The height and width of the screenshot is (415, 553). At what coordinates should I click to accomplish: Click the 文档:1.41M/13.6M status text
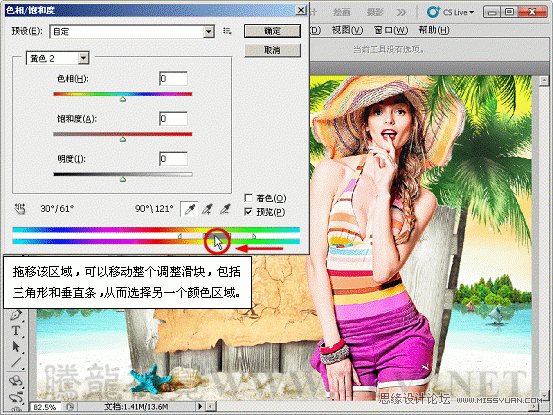click(x=136, y=407)
